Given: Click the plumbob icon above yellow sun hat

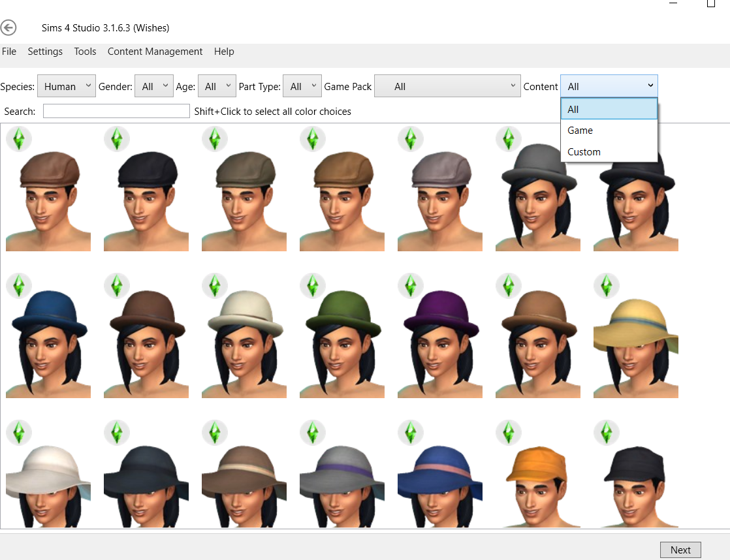Looking at the screenshot, I should pyautogui.click(x=606, y=285).
